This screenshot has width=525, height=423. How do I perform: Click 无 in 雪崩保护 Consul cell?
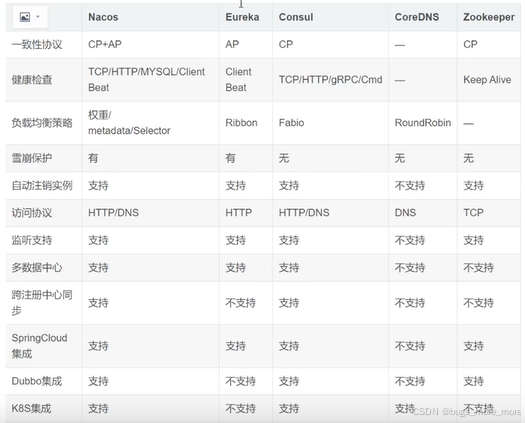[284, 158]
